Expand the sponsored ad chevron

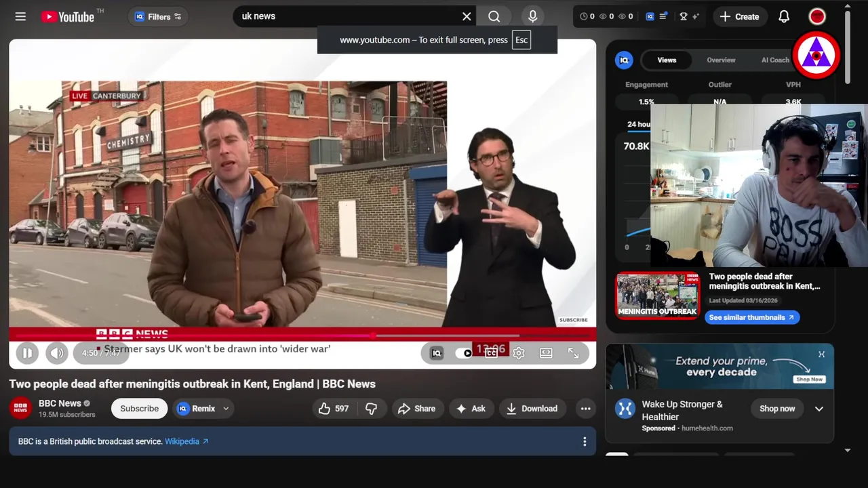819,409
